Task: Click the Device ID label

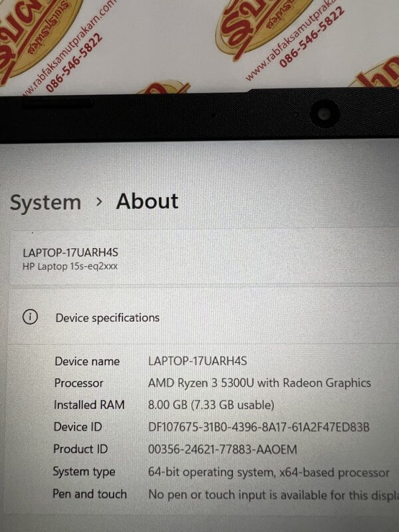Action: (78, 427)
